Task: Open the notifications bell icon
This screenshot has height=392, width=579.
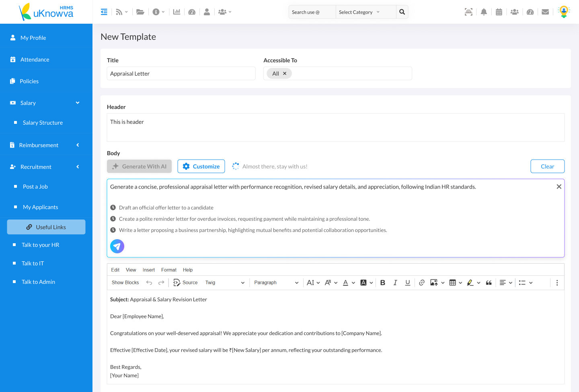Action: (x=484, y=12)
